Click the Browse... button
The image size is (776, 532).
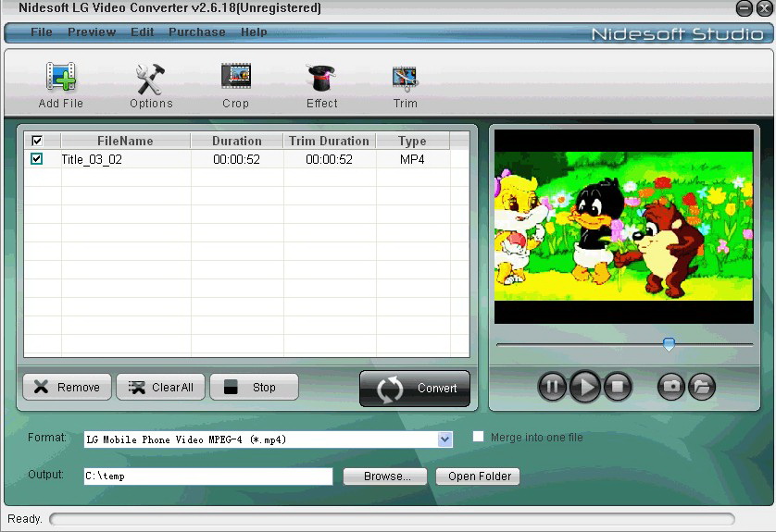click(385, 476)
